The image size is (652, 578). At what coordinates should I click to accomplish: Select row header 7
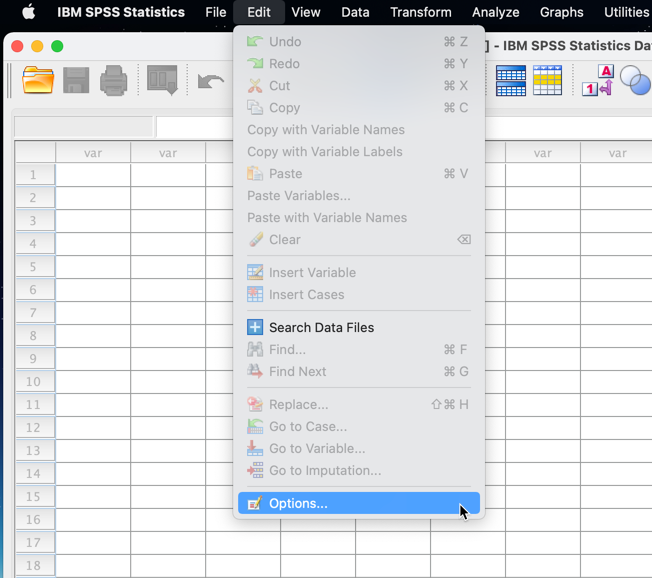pos(35,312)
